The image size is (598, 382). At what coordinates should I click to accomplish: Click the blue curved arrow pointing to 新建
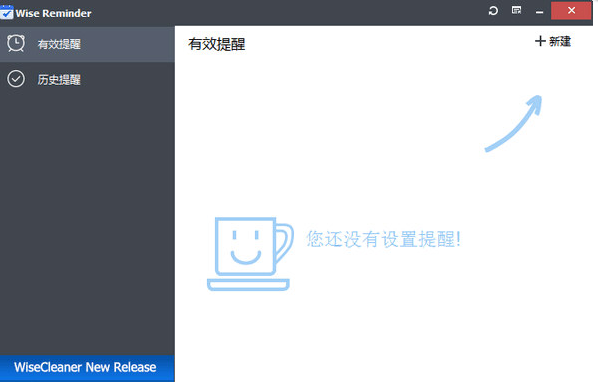(x=513, y=123)
